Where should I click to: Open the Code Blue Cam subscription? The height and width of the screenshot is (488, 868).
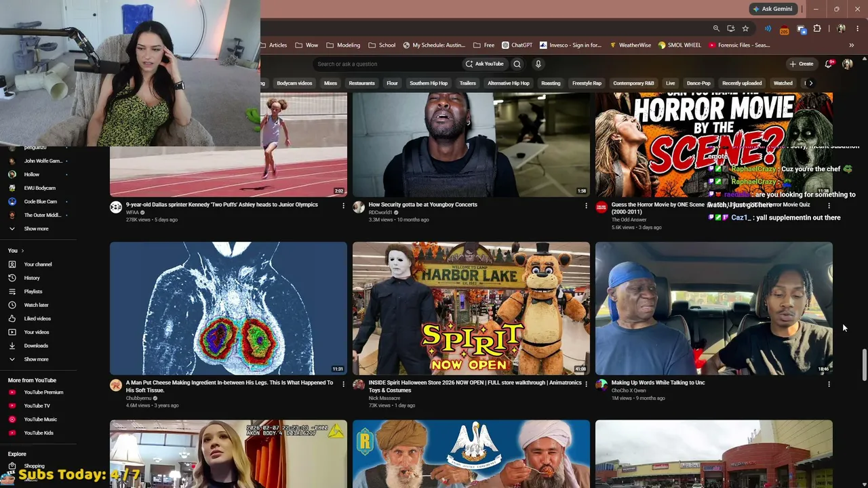(x=39, y=201)
